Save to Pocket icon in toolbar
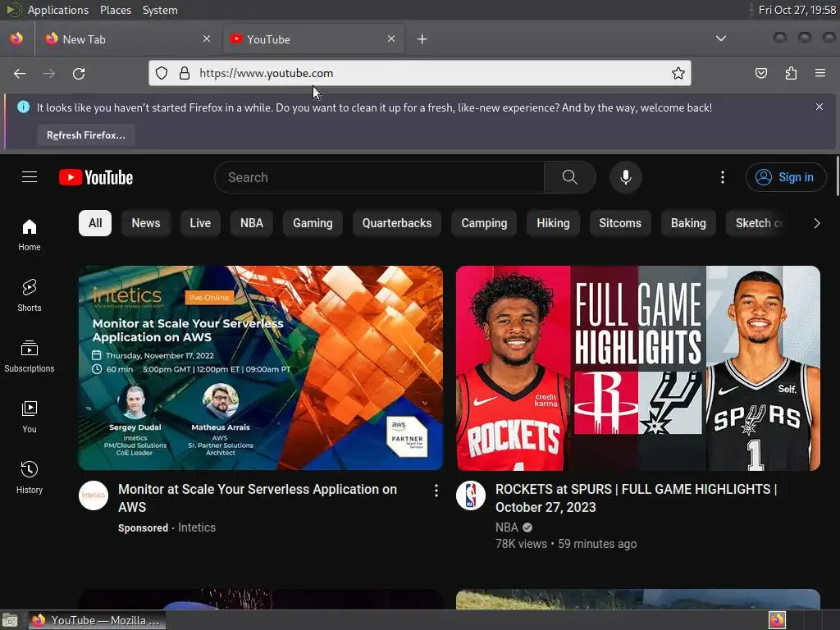Viewport: 840px width, 630px height. pyautogui.click(x=760, y=73)
